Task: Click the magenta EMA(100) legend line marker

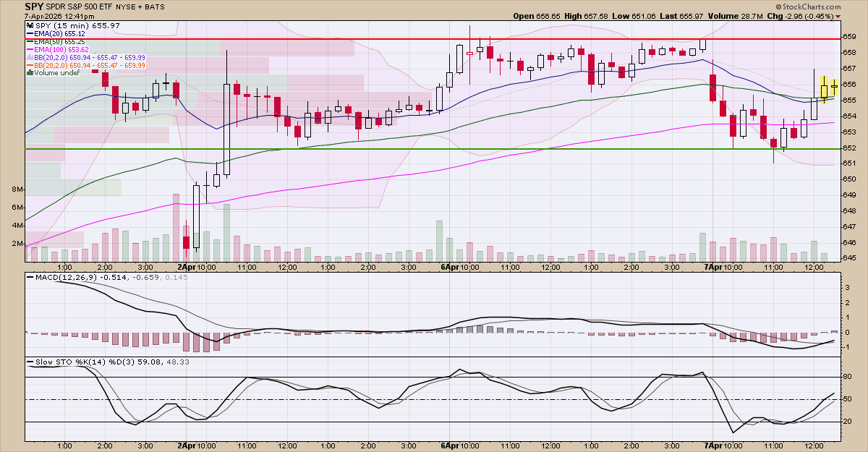Action: tap(30, 49)
